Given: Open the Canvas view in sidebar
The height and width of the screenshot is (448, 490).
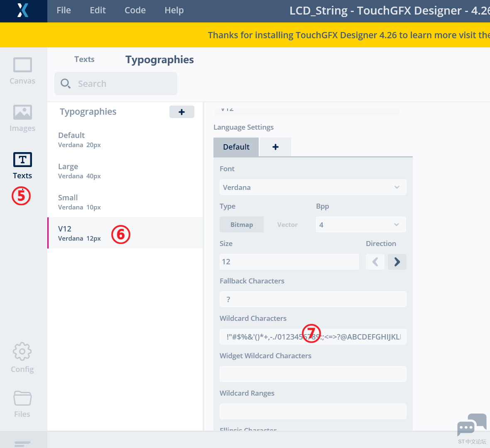Looking at the screenshot, I should [22, 71].
